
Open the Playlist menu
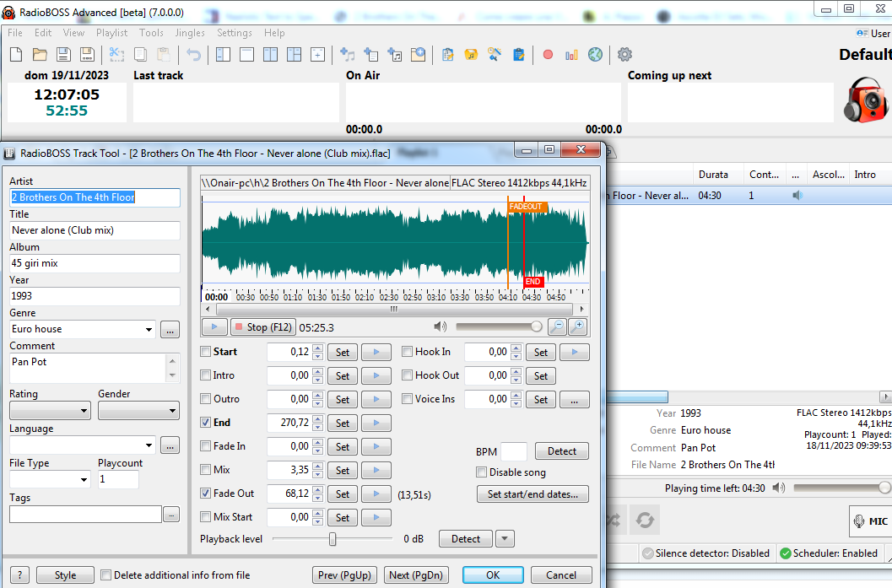click(112, 33)
